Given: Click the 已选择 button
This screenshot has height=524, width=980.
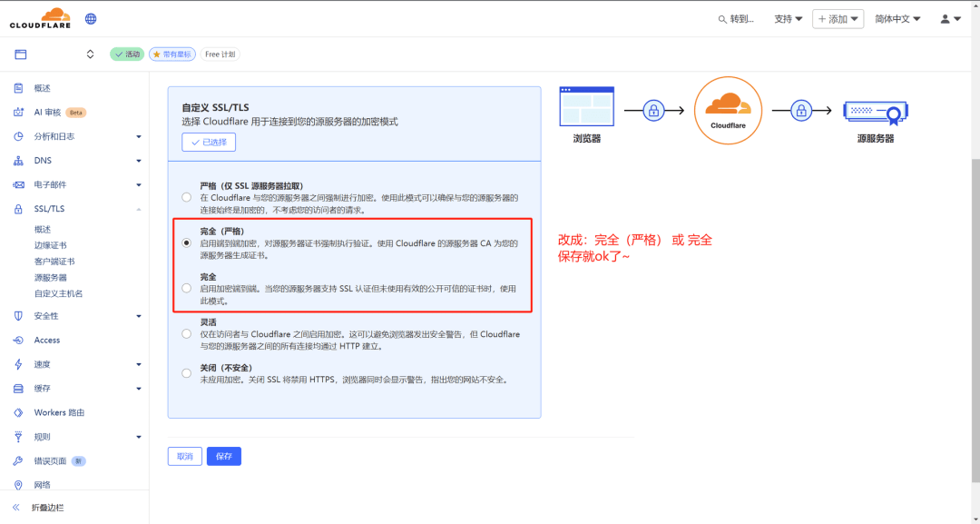Looking at the screenshot, I should coord(209,142).
